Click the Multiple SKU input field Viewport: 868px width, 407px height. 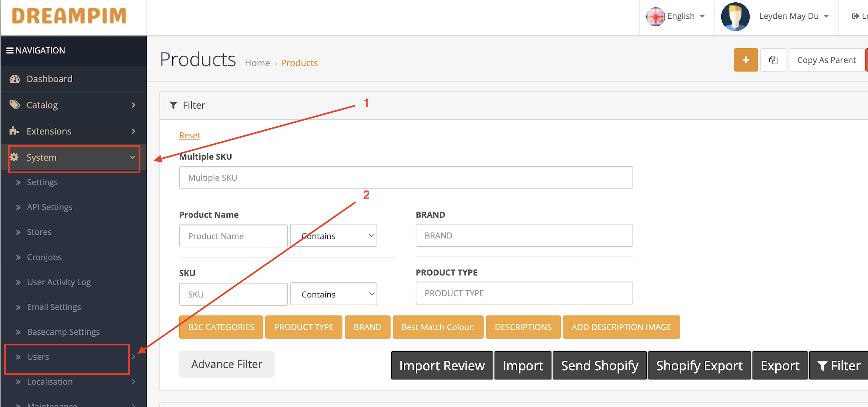[406, 178]
